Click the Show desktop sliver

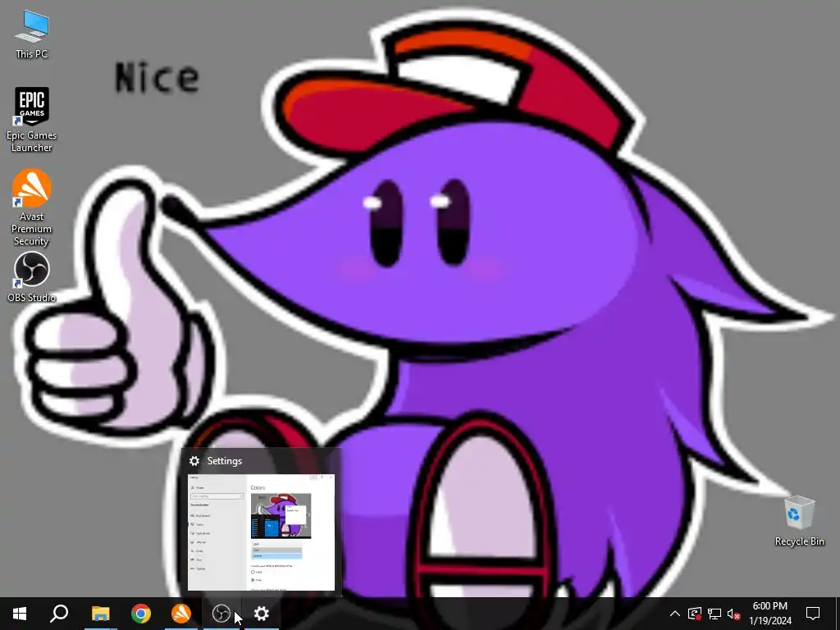coord(838,614)
